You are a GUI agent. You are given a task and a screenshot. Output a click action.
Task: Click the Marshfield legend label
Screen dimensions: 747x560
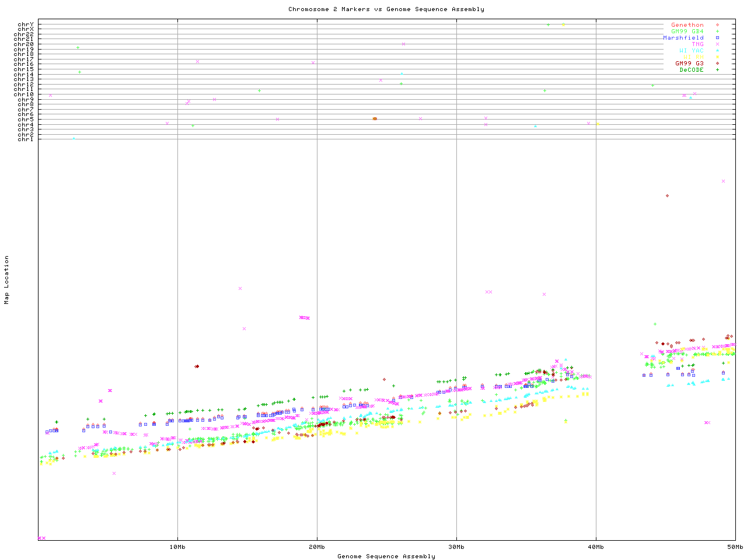[x=683, y=38]
